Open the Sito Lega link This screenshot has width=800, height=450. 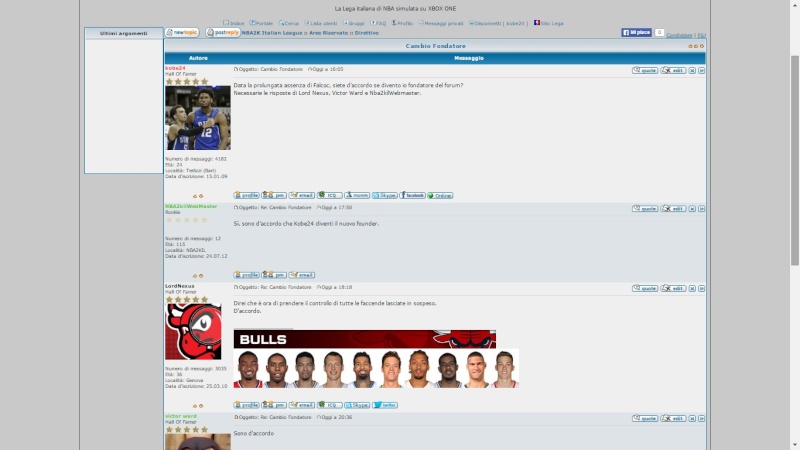pos(548,23)
